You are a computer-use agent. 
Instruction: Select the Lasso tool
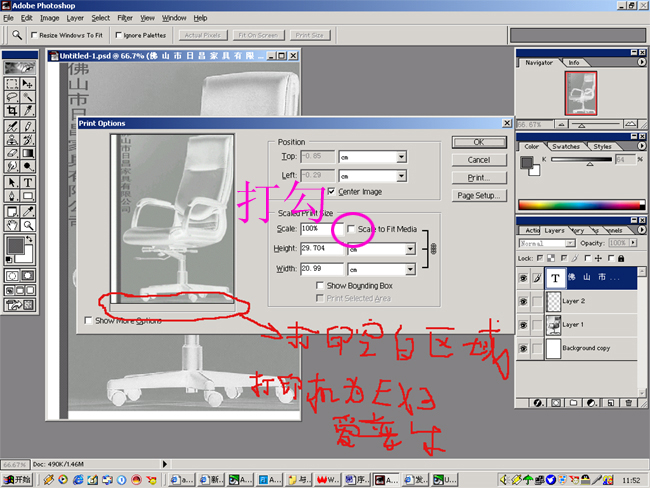coord(12,97)
